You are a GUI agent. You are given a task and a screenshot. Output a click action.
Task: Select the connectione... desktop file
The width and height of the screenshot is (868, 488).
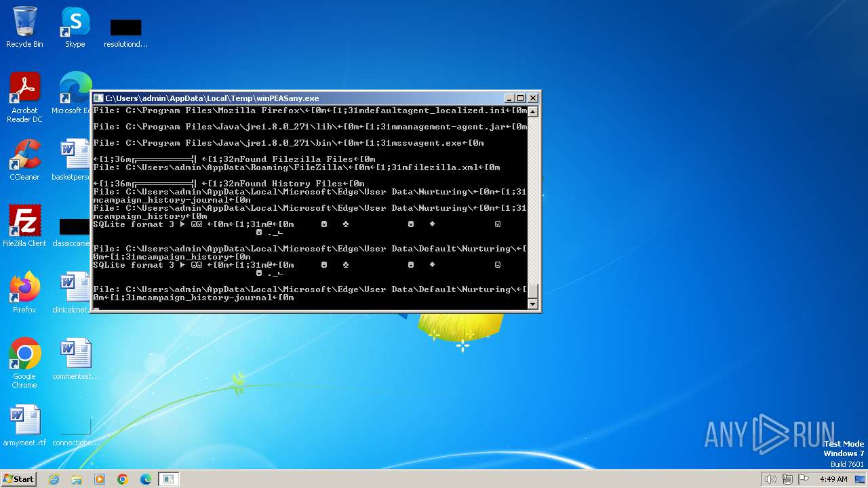(75, 434)
